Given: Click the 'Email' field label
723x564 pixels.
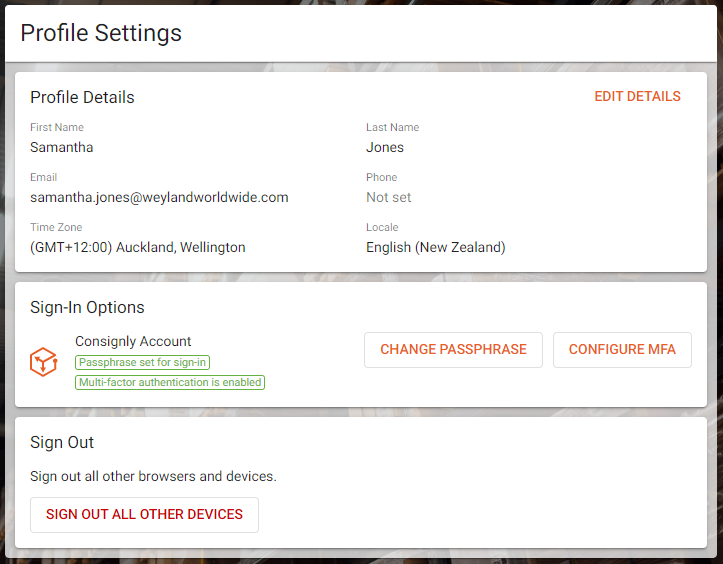Looking at the screenshot, I should (44, 178).
